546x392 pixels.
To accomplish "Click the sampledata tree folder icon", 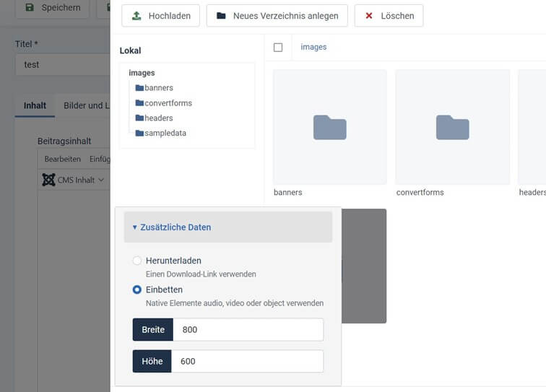I will [139, 133].
